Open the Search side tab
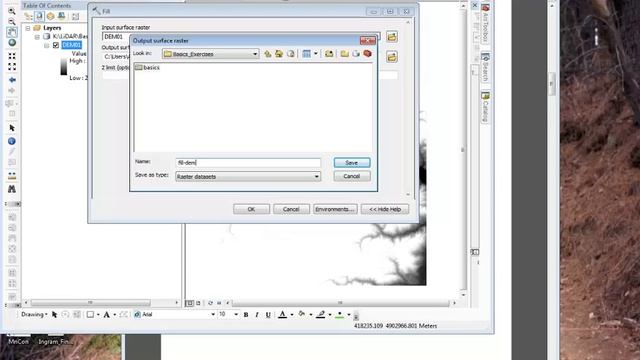The image size is (640, 360). coord(485,67)
